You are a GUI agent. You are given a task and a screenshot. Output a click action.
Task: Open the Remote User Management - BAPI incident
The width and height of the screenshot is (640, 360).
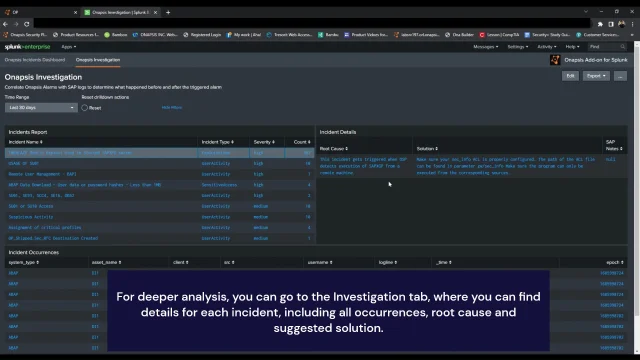(x=160, y=174)
